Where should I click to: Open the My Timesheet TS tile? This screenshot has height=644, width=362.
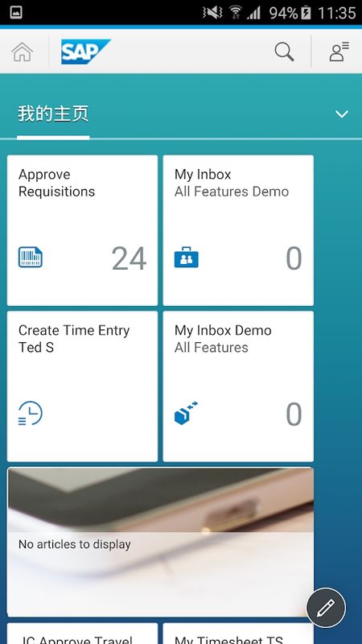tap(238, 634)
